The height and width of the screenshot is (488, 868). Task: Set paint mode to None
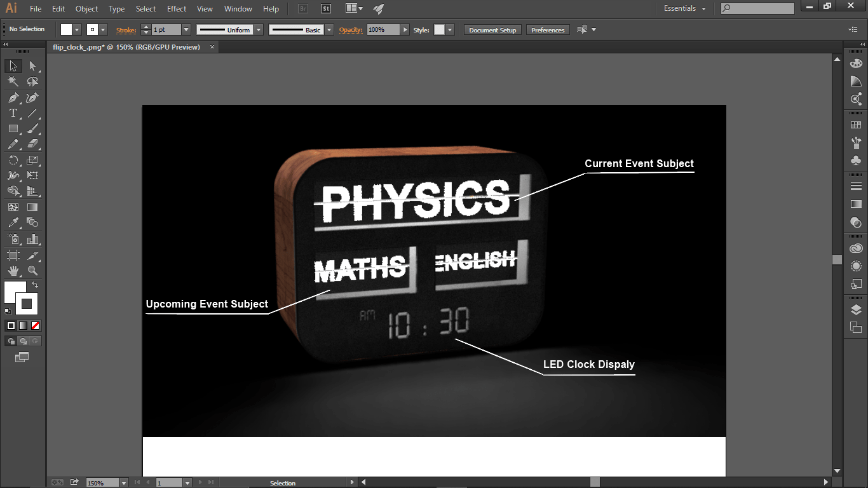(x=36, y=325)
